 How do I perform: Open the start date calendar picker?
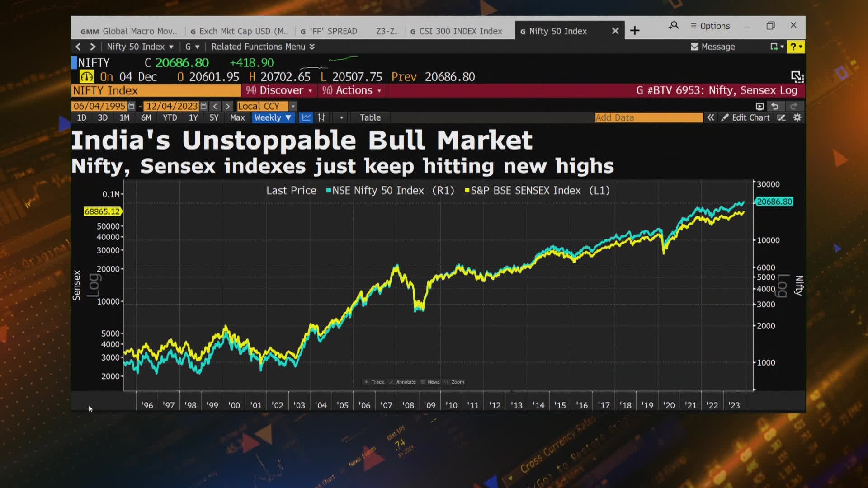pyautogui.click(x=132, y=106)
